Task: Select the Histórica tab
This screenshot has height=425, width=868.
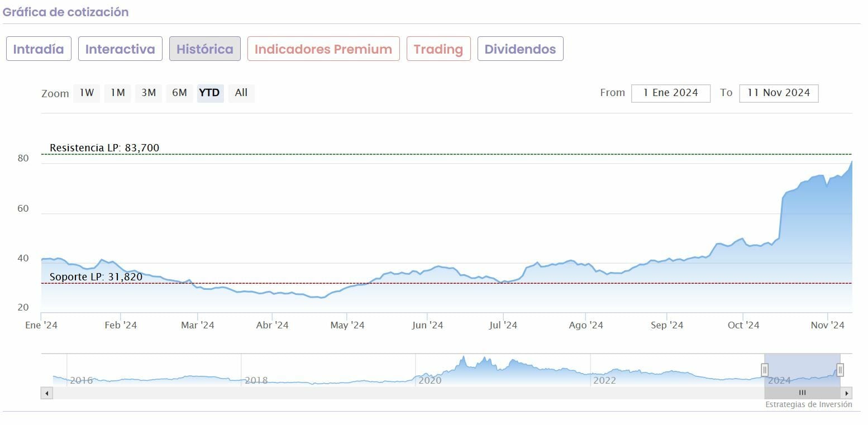Action: (205, 49)
